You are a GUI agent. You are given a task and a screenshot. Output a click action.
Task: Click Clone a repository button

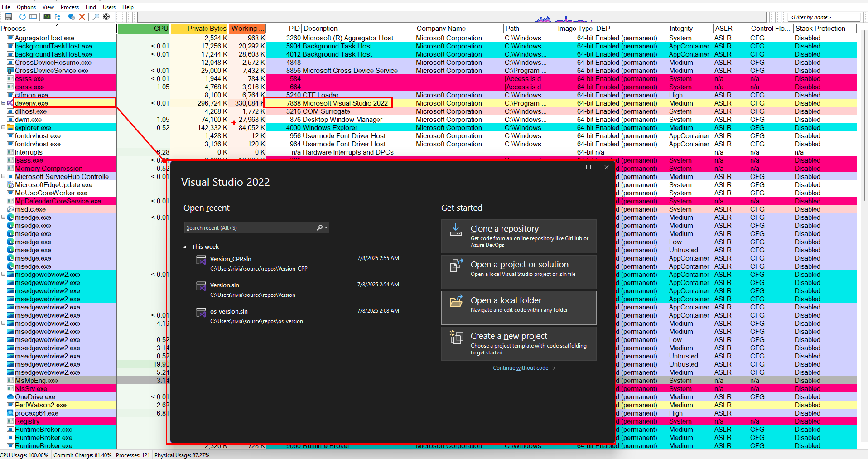pyautogui.click(x=518, y=236)
